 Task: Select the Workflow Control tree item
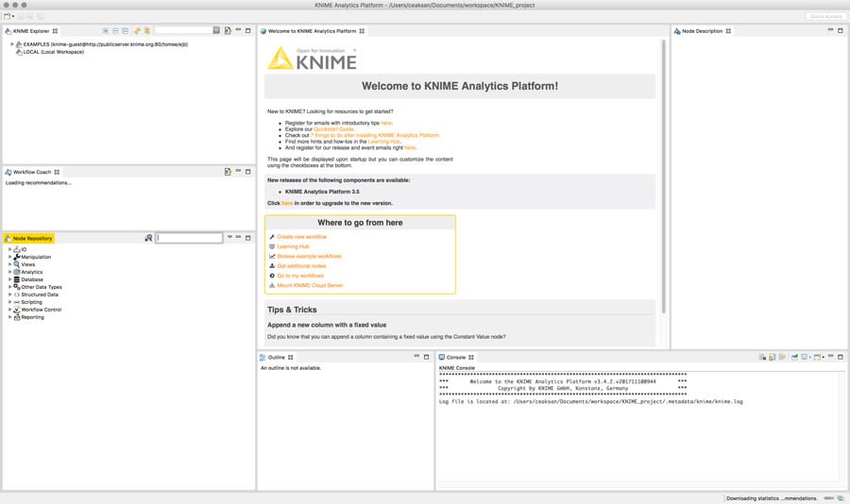pyautogui.click(x=42, y=310)
